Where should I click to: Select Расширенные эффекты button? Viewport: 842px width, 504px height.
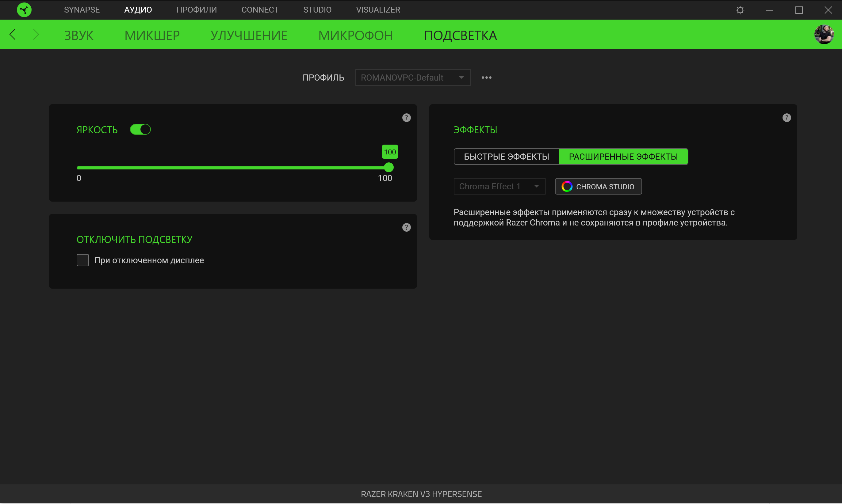coord(623,157)
